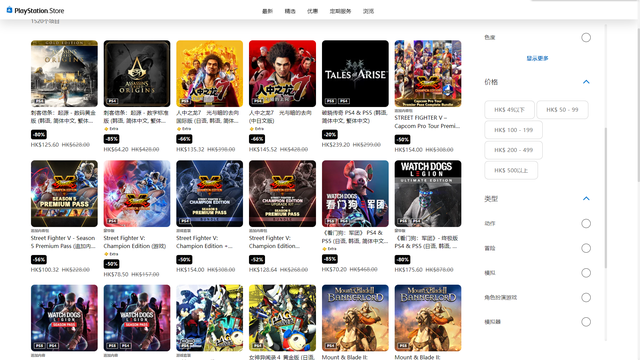The width and height of the screenshot is (640, 360).
Task: Open Season 5 Premium Pass cover image
Action: point(64,193)
